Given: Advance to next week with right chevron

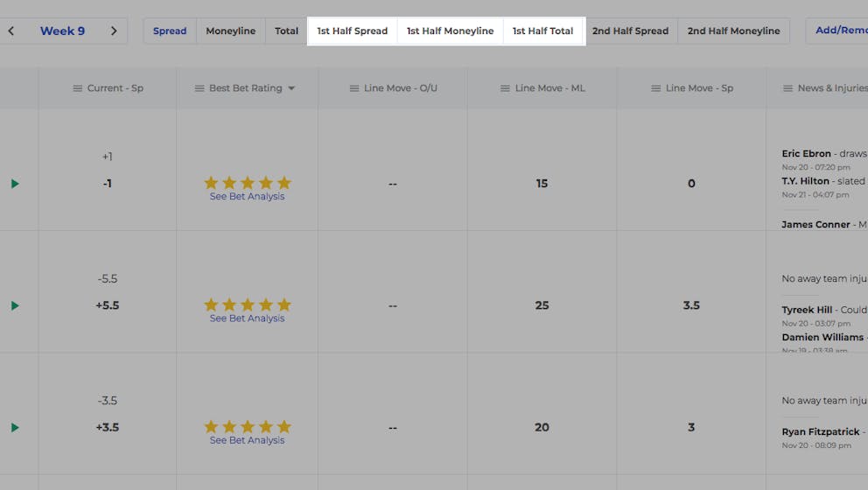Looking at the screenshot, I should point(114,31).
